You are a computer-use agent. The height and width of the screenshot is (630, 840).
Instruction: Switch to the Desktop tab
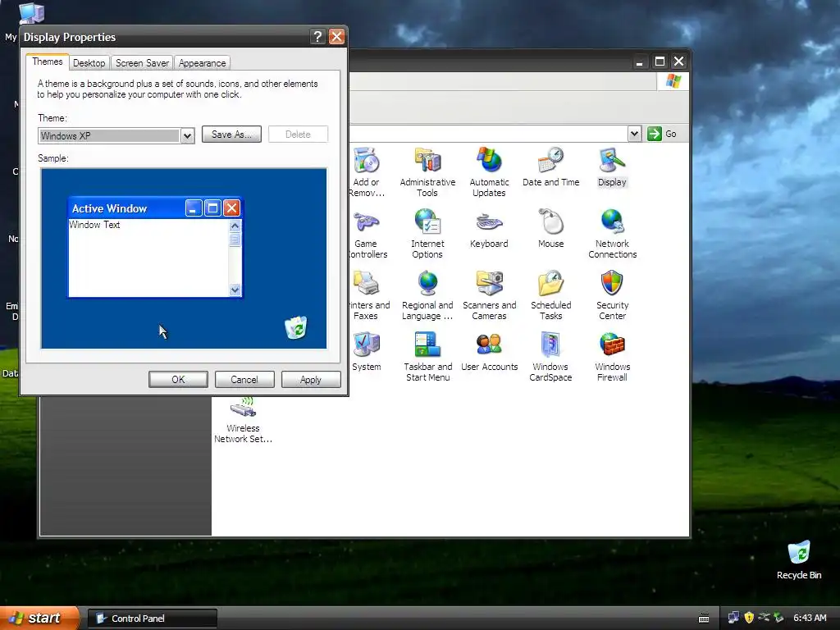89,63
